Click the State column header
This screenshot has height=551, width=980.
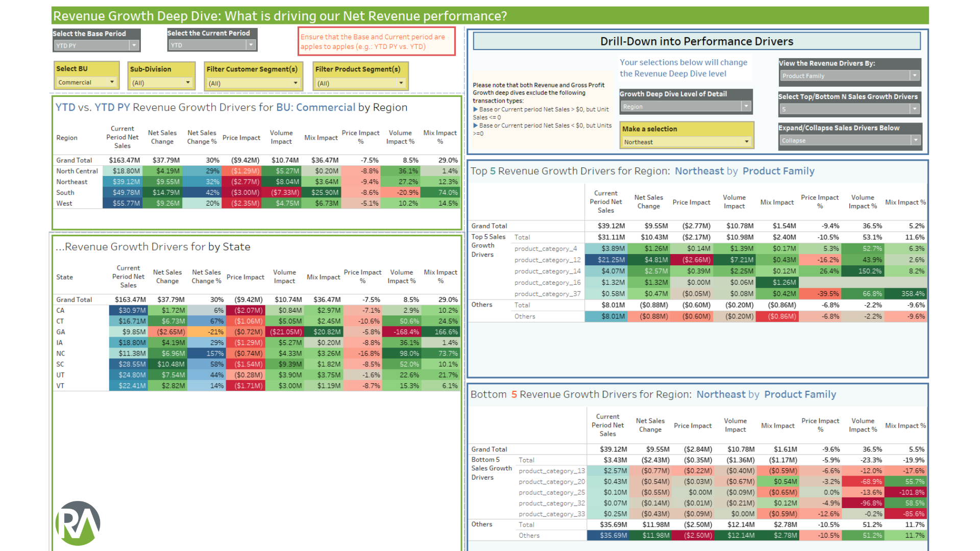64,277
